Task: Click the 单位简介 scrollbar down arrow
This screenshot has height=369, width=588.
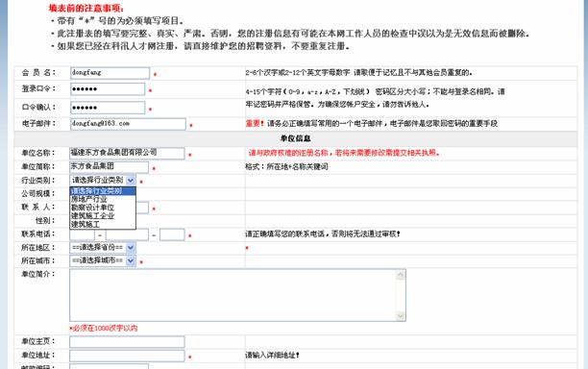Action: tap(401, 316)
